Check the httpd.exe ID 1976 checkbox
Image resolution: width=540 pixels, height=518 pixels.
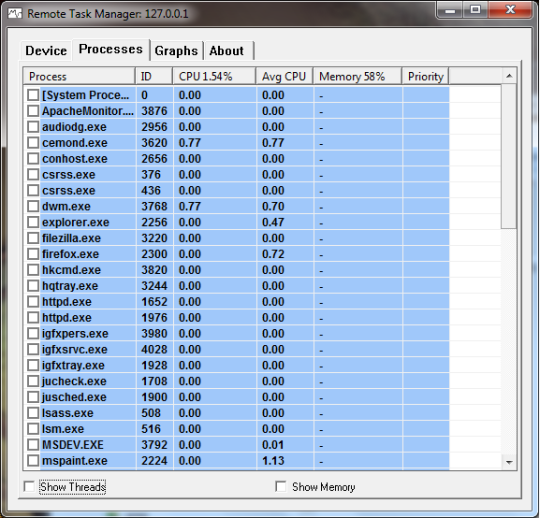tap(33, 318)
